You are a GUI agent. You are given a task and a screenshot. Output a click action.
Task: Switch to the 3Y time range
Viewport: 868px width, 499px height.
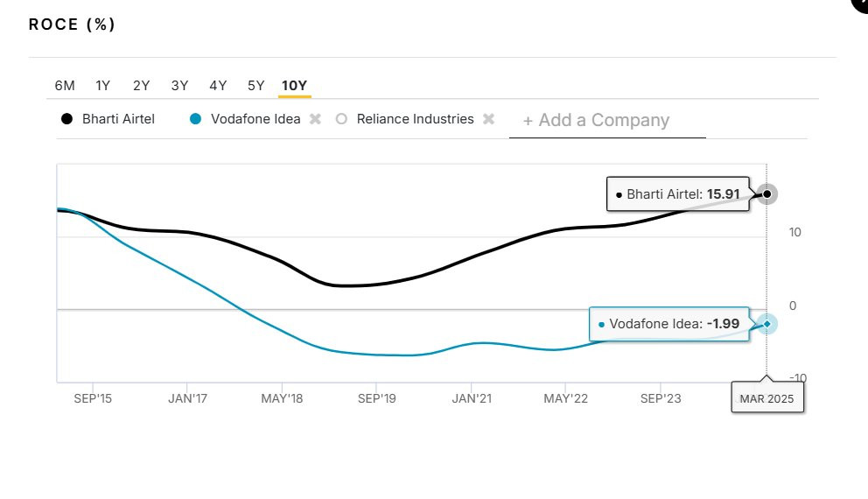[x=179, y=85]
